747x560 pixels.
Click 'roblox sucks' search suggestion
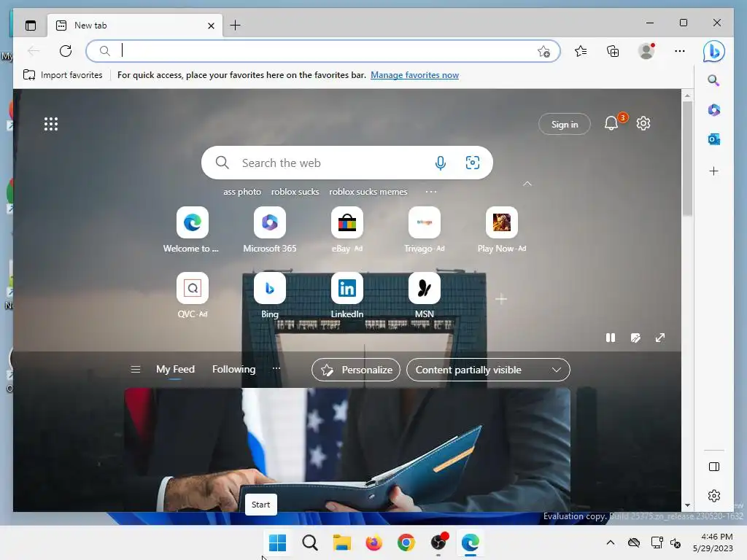click(295, 192)
